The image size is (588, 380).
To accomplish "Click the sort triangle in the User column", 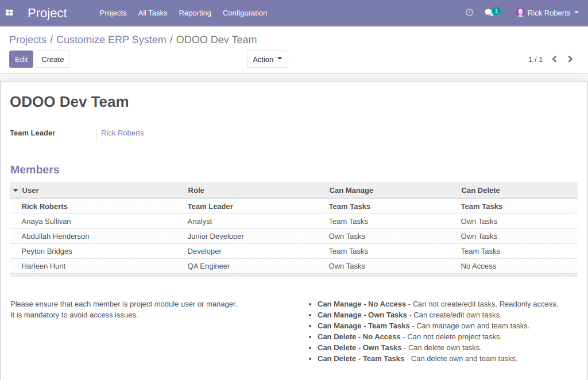I will (14, 190).
